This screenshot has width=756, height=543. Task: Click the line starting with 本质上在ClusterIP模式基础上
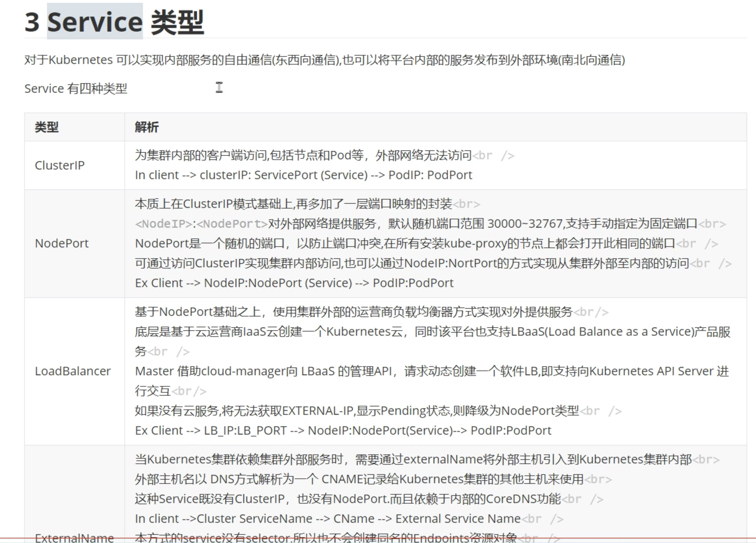click(x=293, y=204)
